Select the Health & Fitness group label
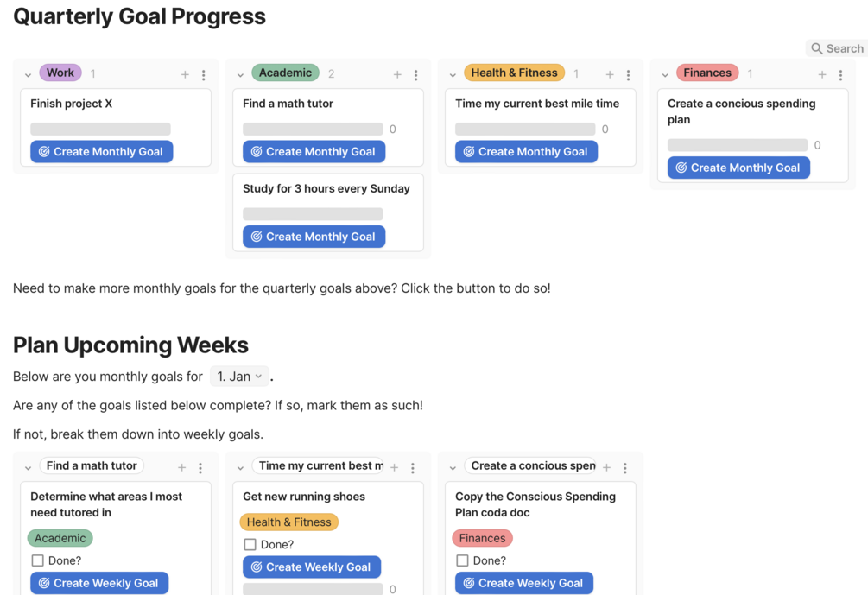The image size is (868, 595). pos(514,73)
